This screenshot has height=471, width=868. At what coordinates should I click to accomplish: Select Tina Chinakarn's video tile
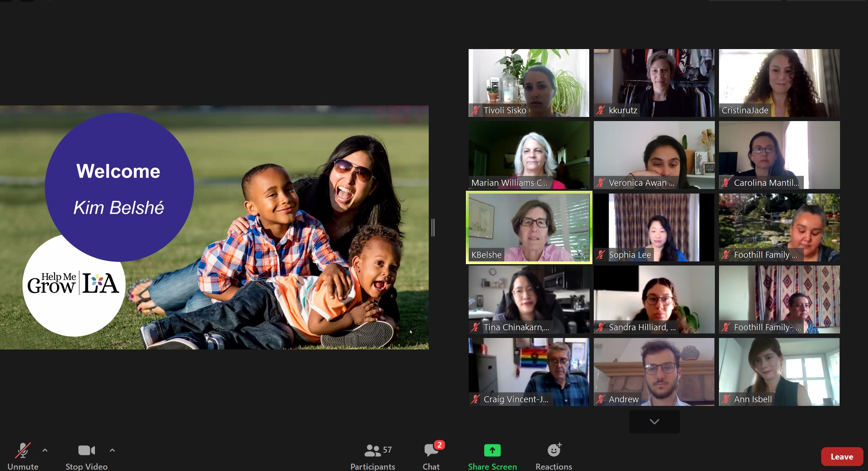click(529, 299)
